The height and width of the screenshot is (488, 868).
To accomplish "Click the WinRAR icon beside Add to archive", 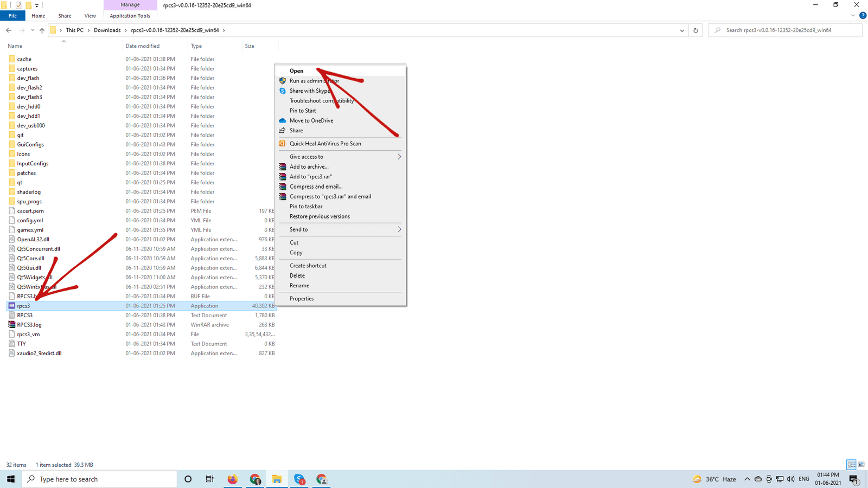I will coord(282,166).
